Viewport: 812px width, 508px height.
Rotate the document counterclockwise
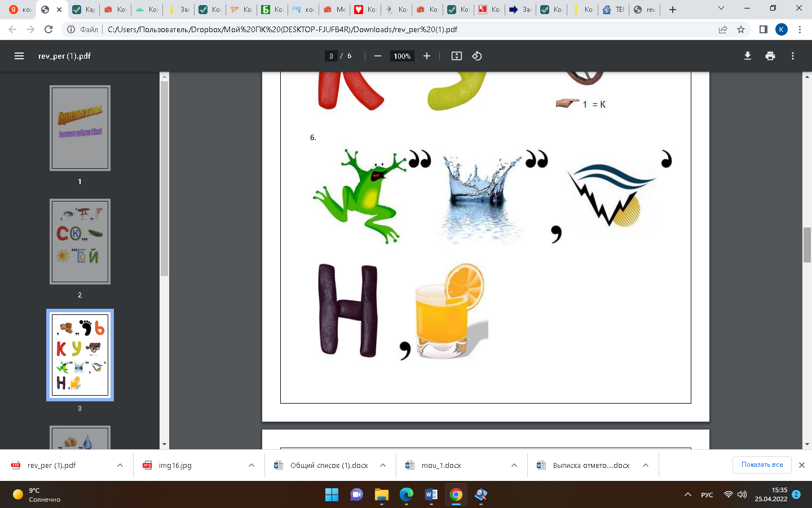[477, 56]
